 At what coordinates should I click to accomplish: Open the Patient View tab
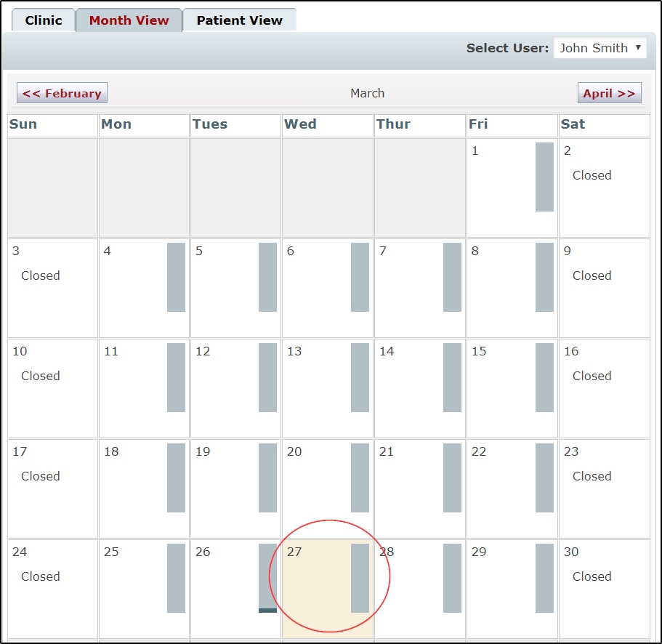pos(239,20)
